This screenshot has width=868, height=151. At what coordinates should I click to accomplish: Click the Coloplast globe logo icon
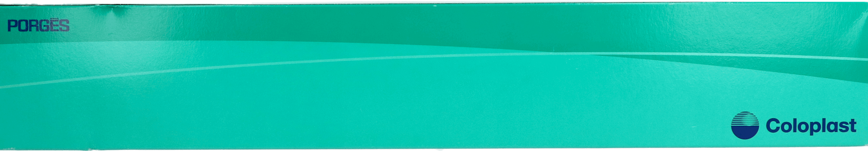point(745,125)
